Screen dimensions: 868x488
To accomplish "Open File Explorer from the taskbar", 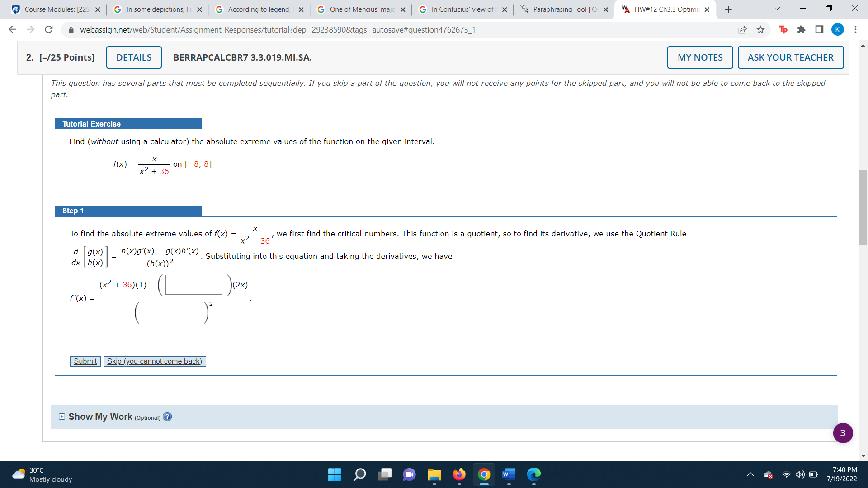I will (434, 474).
